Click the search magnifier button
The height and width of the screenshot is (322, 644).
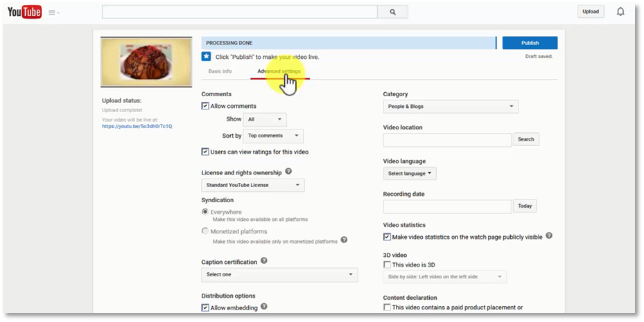(392, 12)
